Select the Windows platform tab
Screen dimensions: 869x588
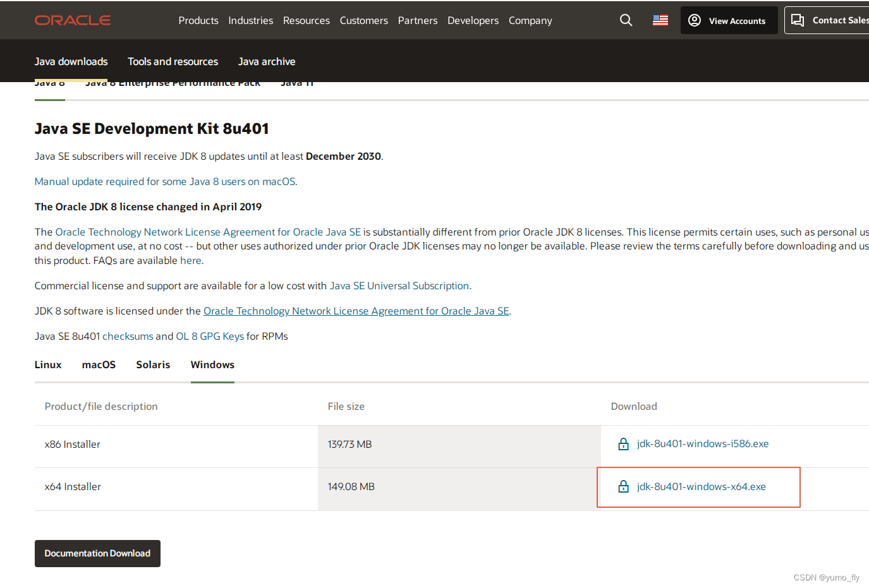(x=212, y=364)
